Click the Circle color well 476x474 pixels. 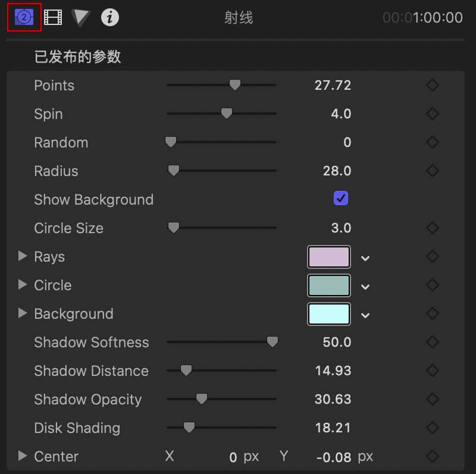point(328,285)
